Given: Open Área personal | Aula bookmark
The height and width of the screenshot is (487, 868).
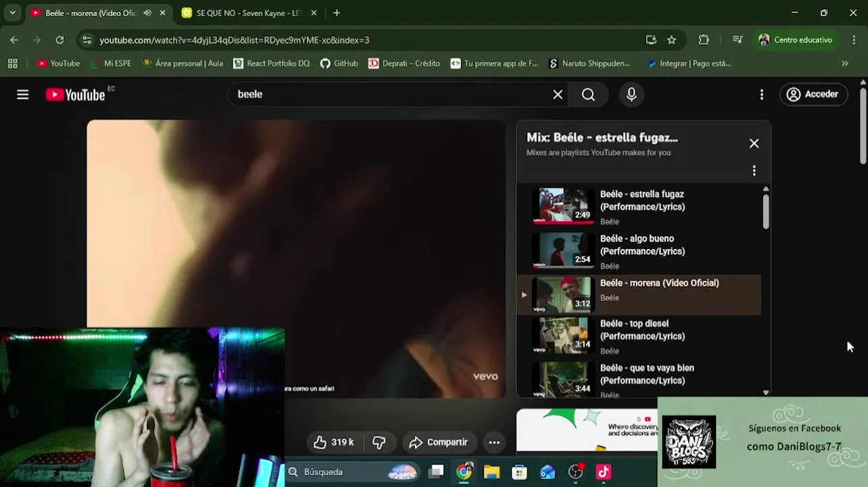Looking at the screenshot, I should tap(183, 64).
